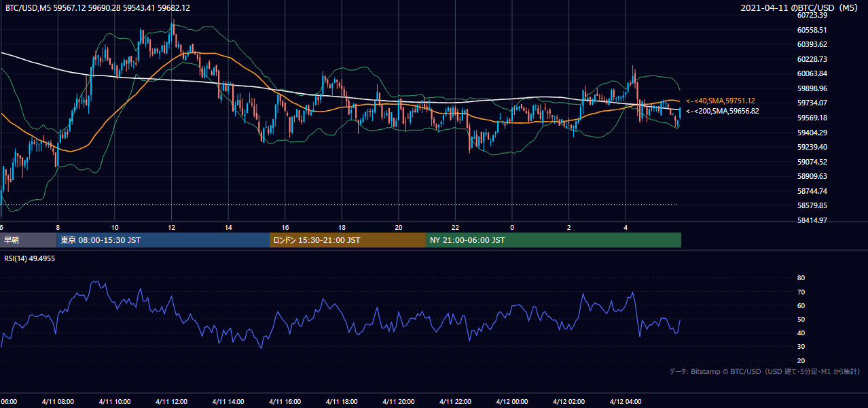Click the RSI axis value 50

point(801,319)
